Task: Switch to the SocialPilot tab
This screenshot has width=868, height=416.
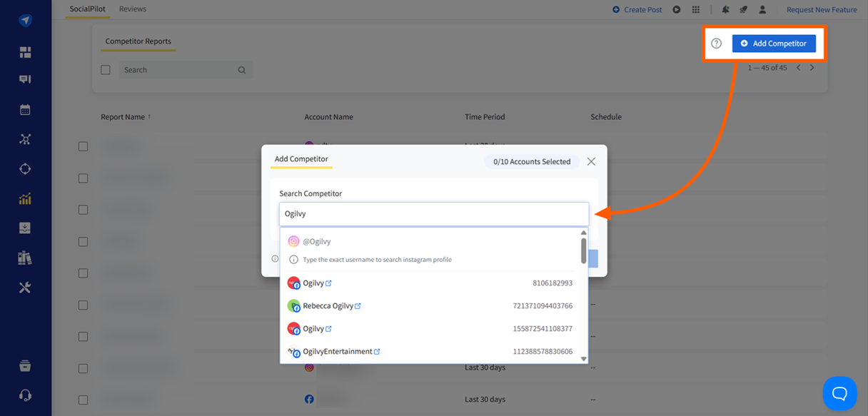Action: point(87,9)
